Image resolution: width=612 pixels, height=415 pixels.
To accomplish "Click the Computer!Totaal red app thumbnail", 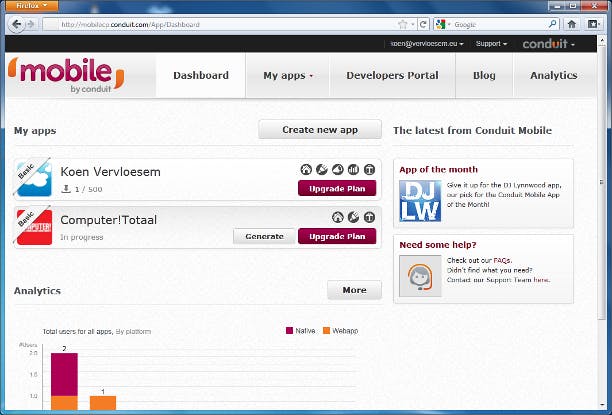I will click(x=34, y=227).
